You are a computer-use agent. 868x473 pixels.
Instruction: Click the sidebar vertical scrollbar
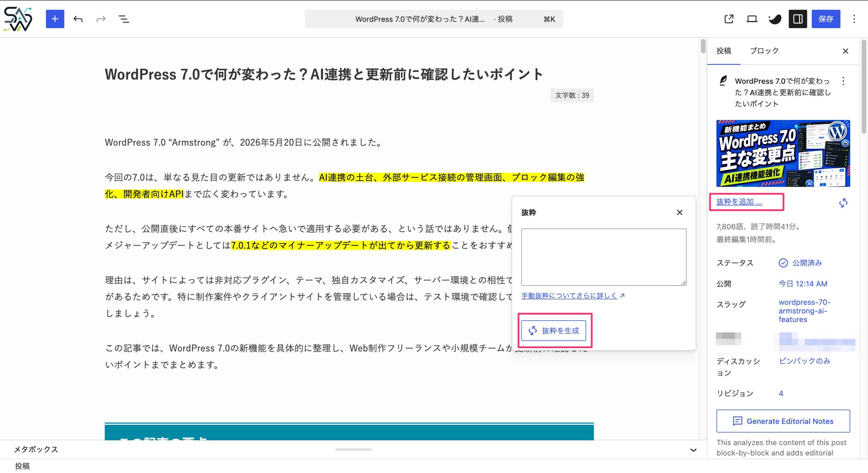click(x=864, y=86)
